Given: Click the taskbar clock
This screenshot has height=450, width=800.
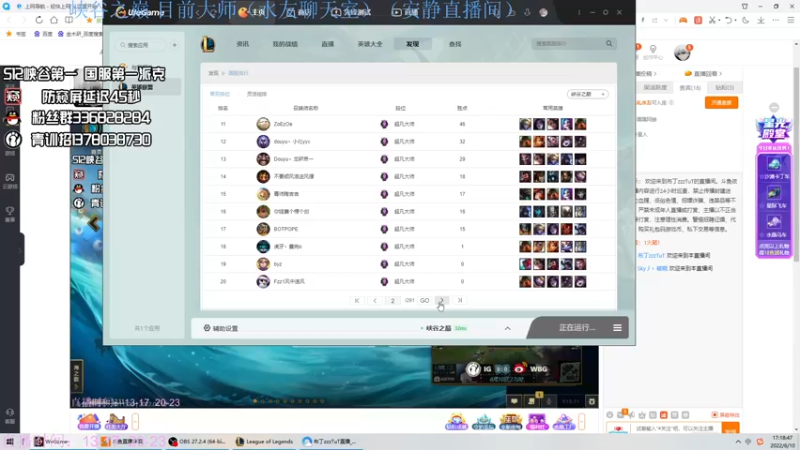Looking at the screenshot, I should point(782,441).
